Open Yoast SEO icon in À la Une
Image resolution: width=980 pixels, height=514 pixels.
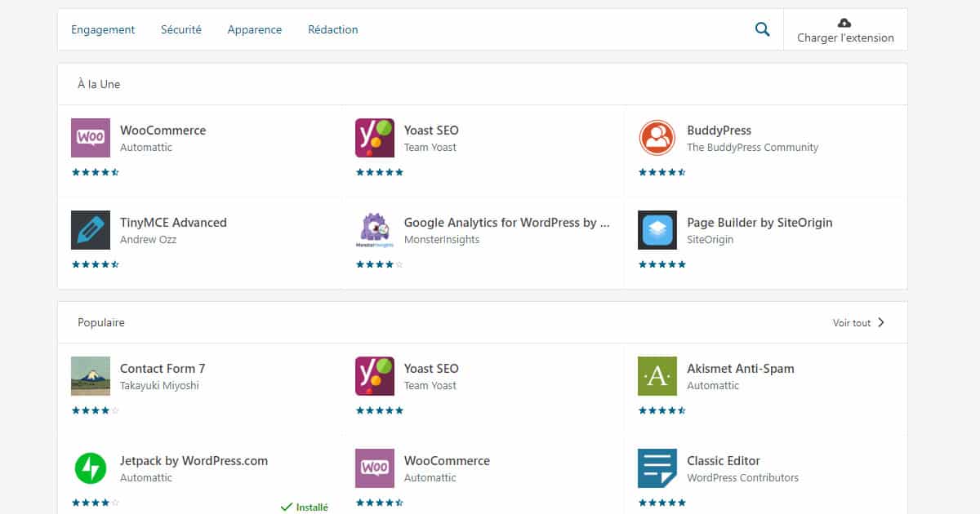tap(375, 138)
